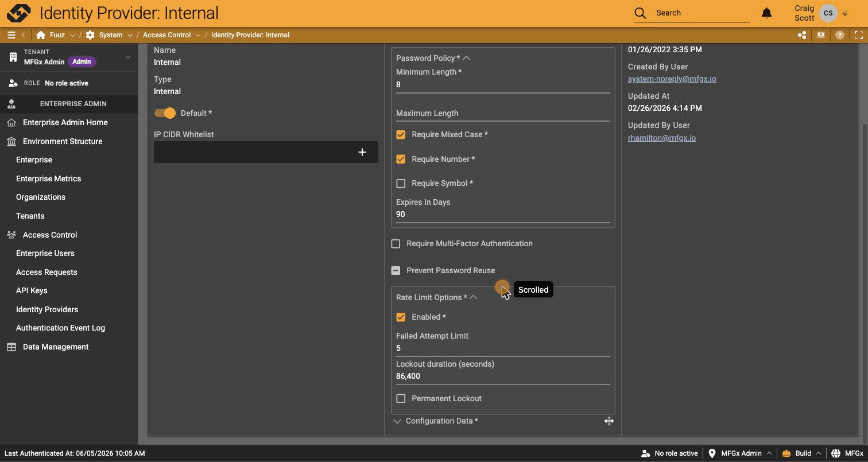Click the share nodes icon
868x462 pixels.
coord(802,35)
